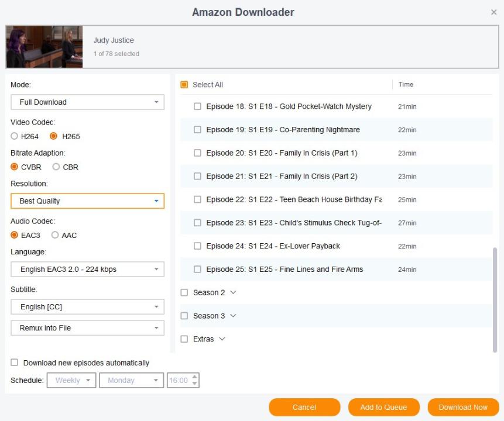The image size is (504, 421).
Task: Click the episode list vertical scrollbar
Action: [x=495, y=298]
